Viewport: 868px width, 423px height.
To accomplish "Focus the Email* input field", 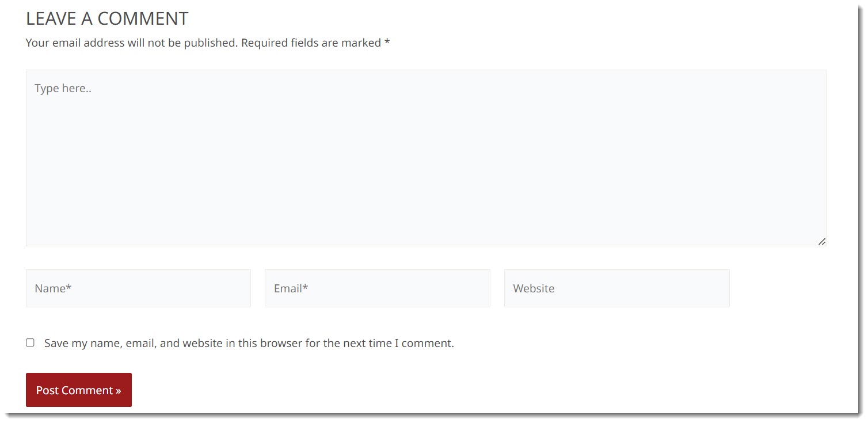I will [378, 288].
